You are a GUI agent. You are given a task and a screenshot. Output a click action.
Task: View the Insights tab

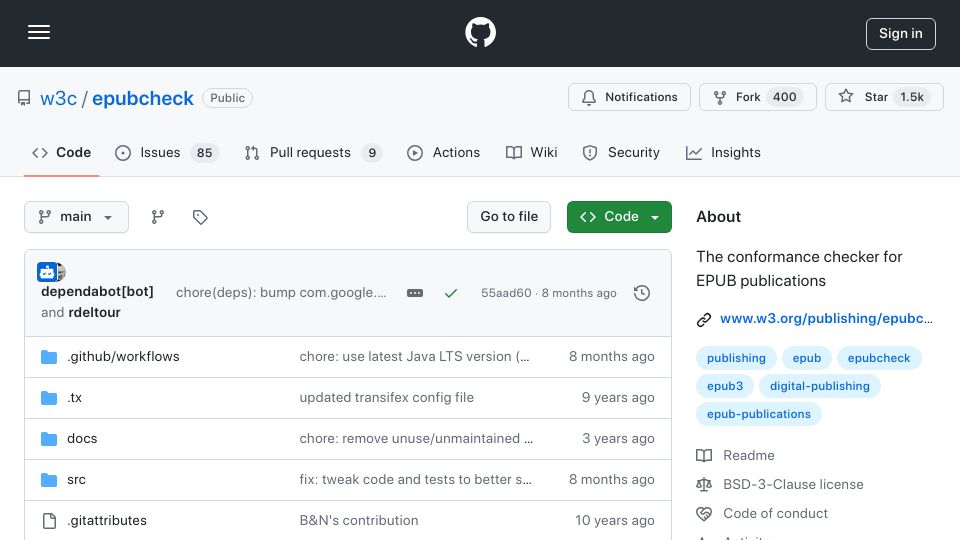tap(723, 152)
